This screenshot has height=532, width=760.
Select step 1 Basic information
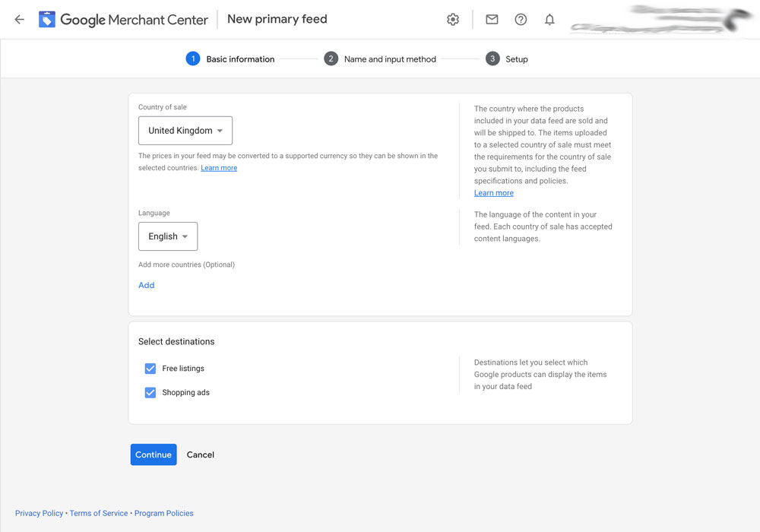pos(230,59)
